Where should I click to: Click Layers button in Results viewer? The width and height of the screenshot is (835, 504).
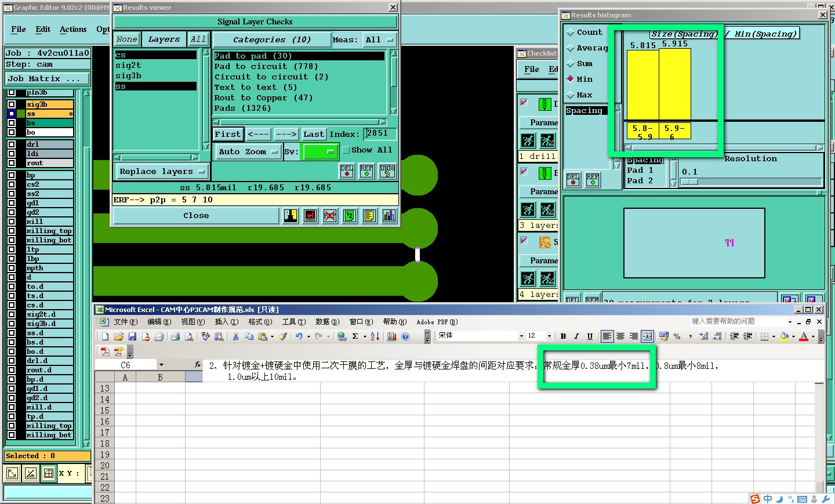[x=164, y=39]
